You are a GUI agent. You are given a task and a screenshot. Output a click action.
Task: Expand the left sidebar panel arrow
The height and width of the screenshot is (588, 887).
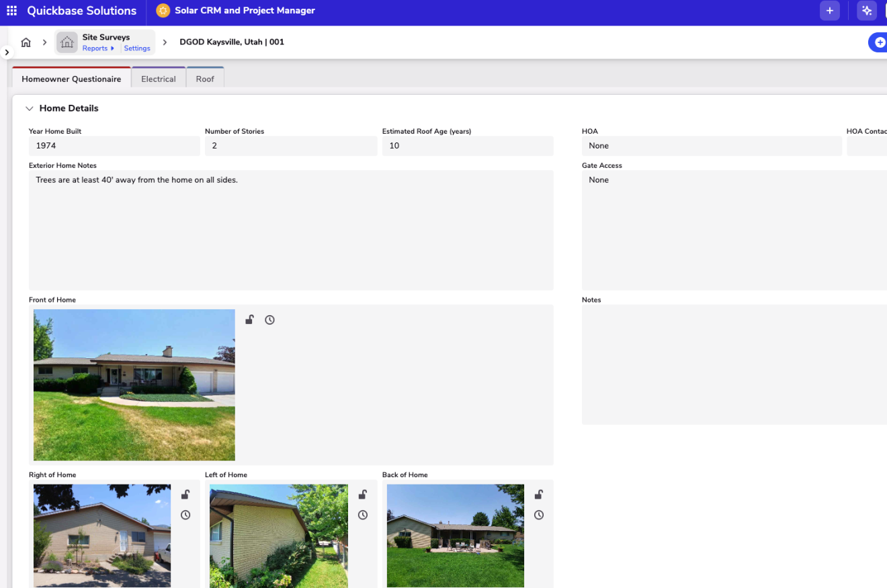[x=7, y=52]
